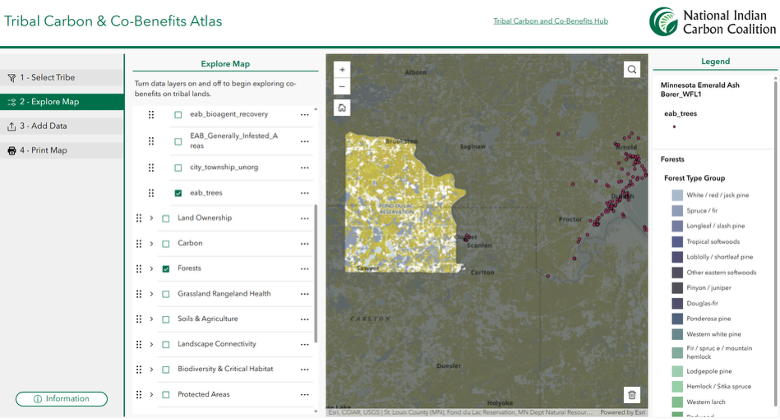Reset map to home extent
This screenshot has width=780, height=420.
342,107
